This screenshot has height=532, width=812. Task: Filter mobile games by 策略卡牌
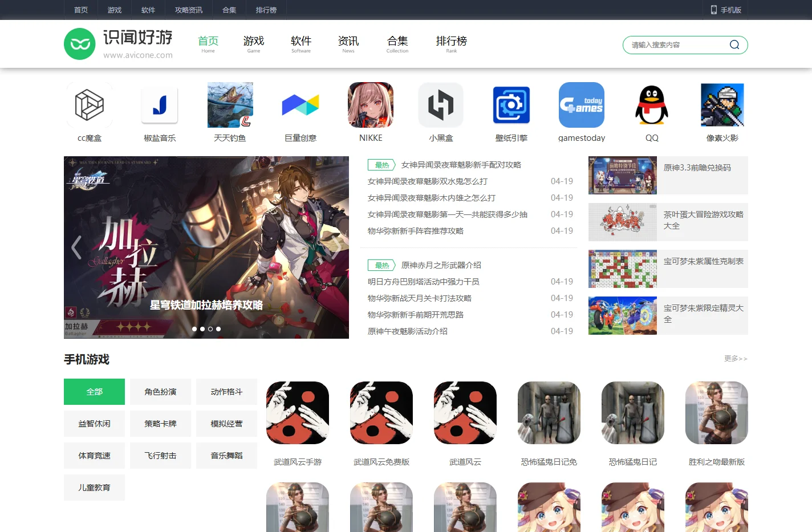[160, 424]
